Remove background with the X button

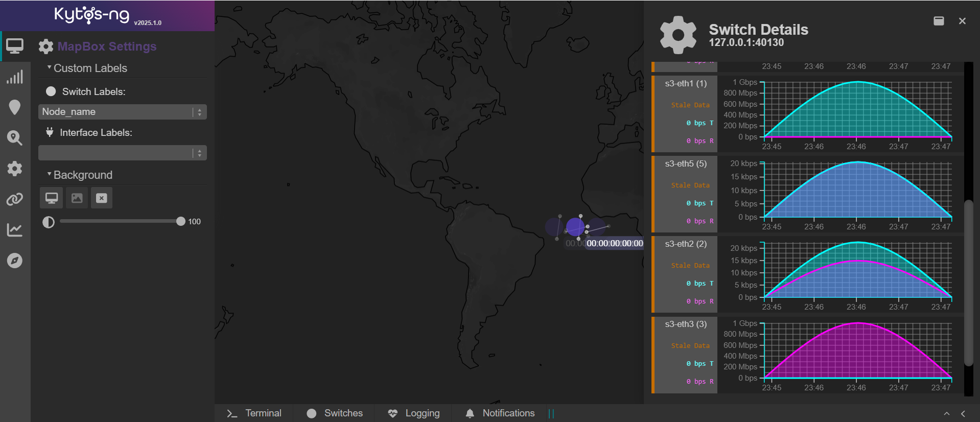(102, 198)
